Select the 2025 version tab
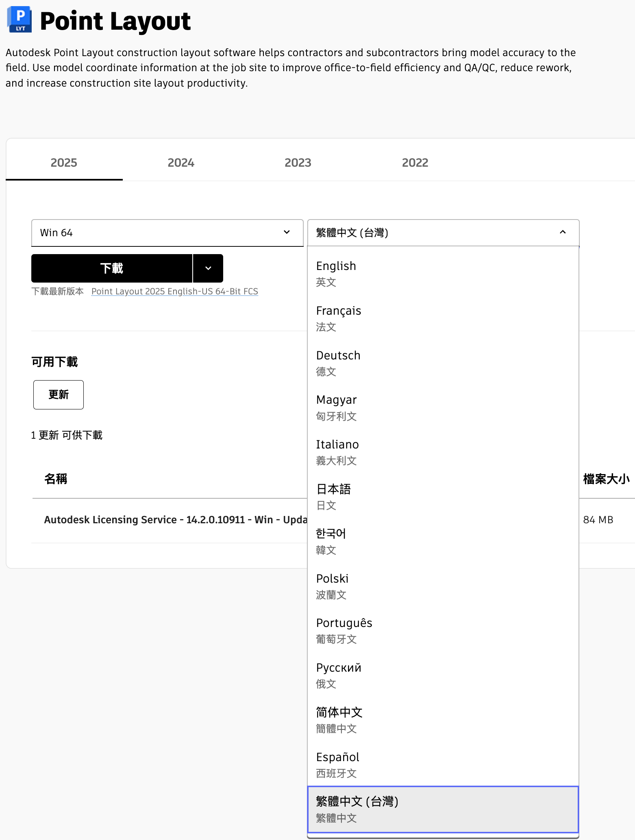Viewport: 635px width, 840px height. 64,163
